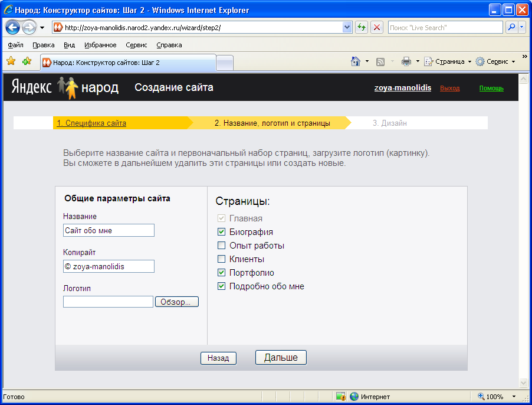Click the Print icon
The height and width of the screenshot is (405, 532).
click(x=406, y=61)
